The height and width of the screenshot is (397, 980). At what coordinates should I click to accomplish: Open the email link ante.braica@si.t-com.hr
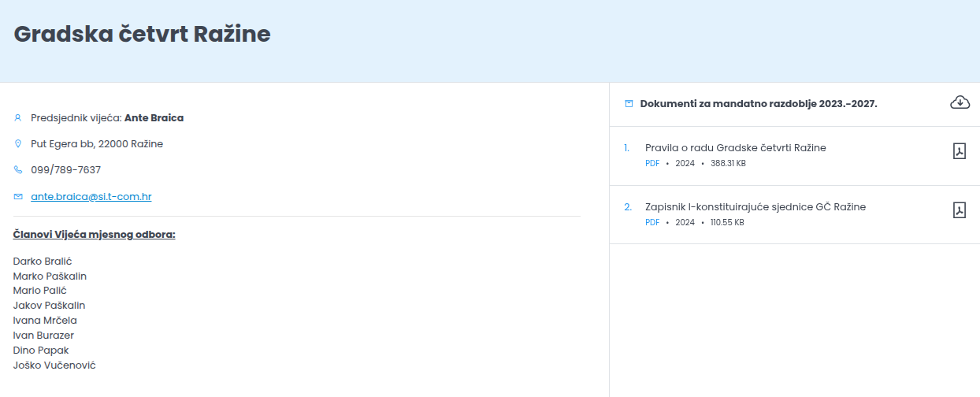91,196
